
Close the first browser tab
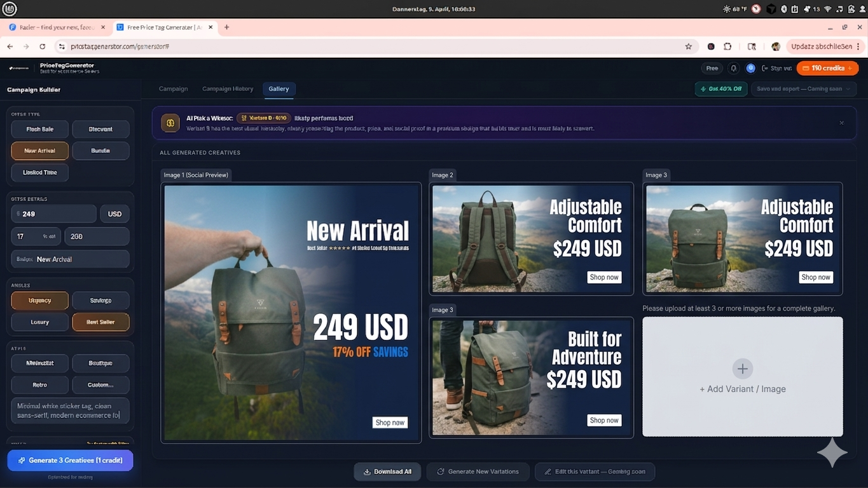click(103, 27)
